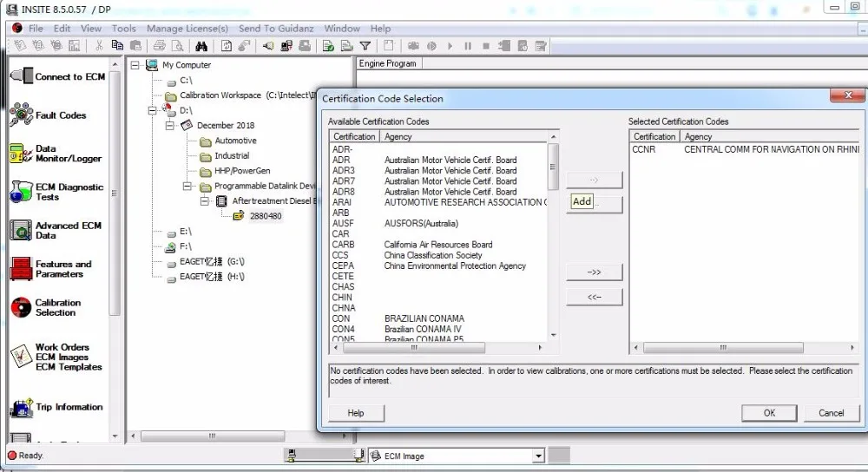Collapse the Aftertreatment Diesel node

(x=205, y=201)
